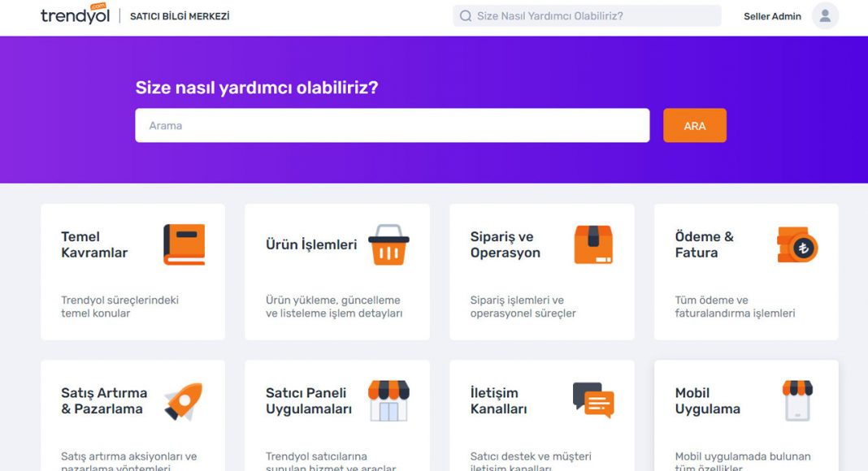The width and height of the screenshot is (868, 471).
Task: Click the user avatar icon
Action: 825,16
